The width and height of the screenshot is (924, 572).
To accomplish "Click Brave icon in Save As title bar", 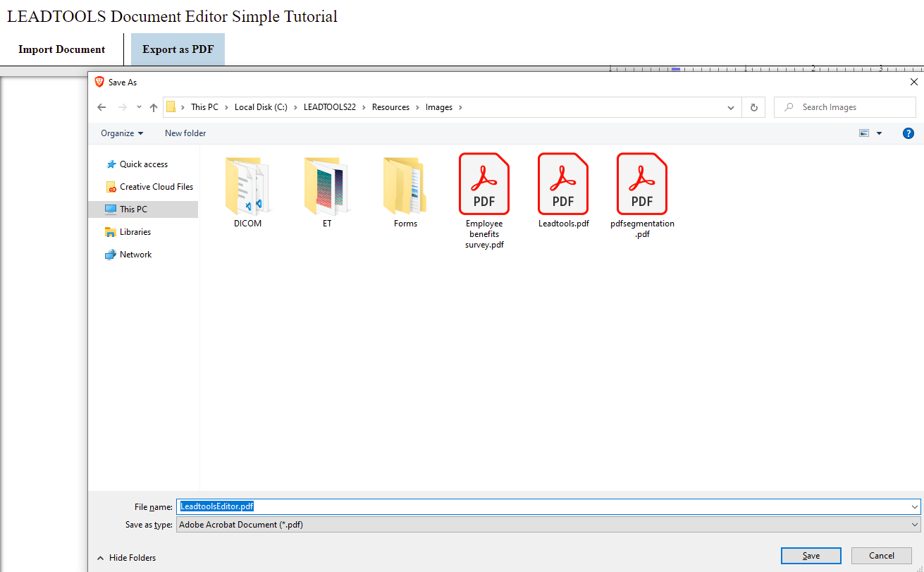I will [x=99, y=82].
